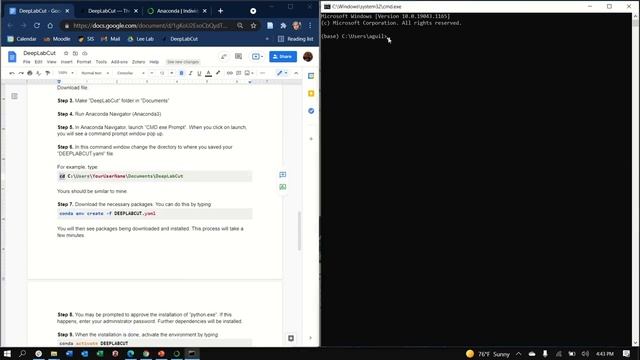Screen dimensions: 640x360
Task: Open the zoom level dropdown
Action: point(66,73)
